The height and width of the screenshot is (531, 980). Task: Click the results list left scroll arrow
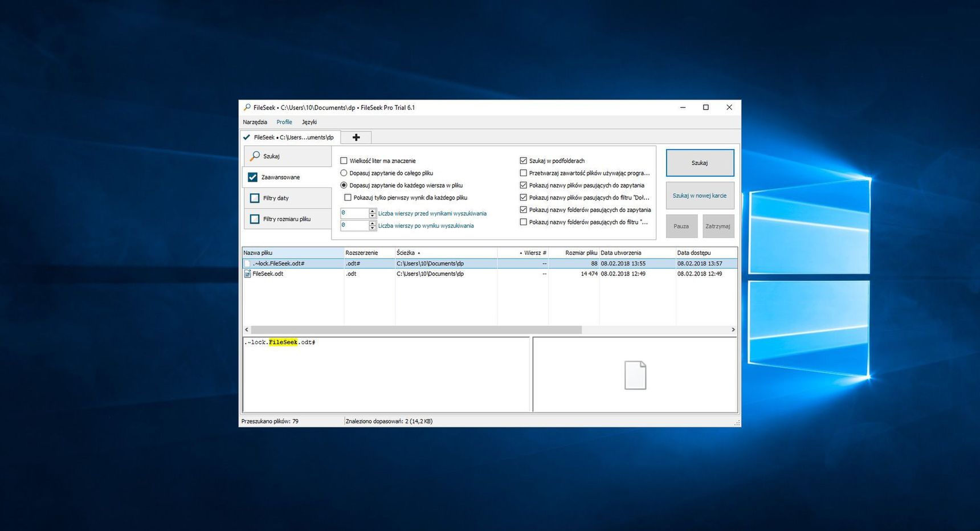[247, 330]
